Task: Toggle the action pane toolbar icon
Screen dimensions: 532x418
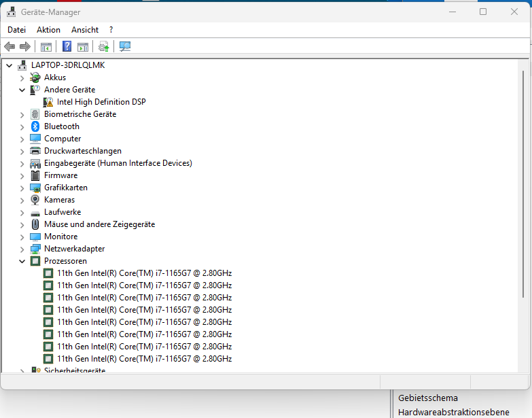Action: 83,47
